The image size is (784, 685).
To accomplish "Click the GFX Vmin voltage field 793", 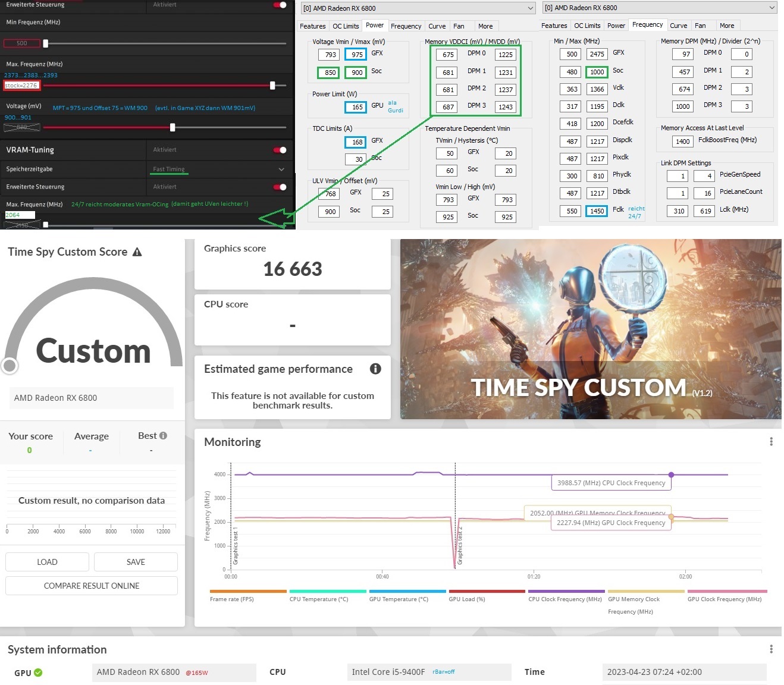I will coord(330,55).
